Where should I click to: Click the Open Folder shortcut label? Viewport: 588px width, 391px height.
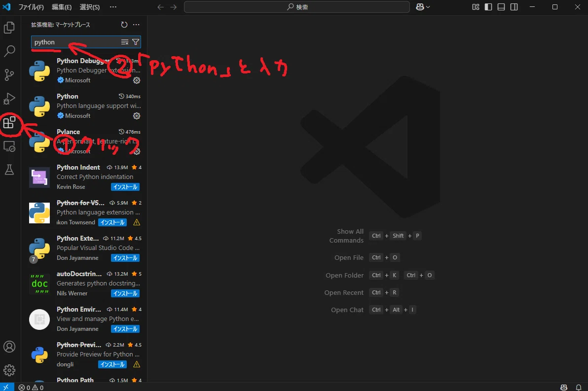(x=345, y=276)
